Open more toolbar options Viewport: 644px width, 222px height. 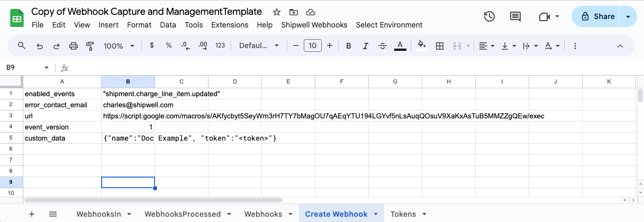pyautogui.click(x=575, y=46)
